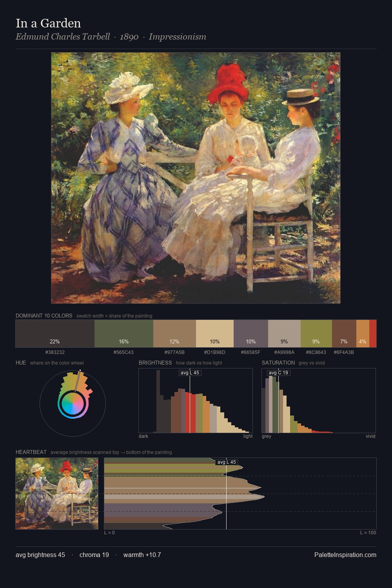Click the chroma 19 footer stat
The width and height of the screenshot is (392, 588).
(94, 555)
